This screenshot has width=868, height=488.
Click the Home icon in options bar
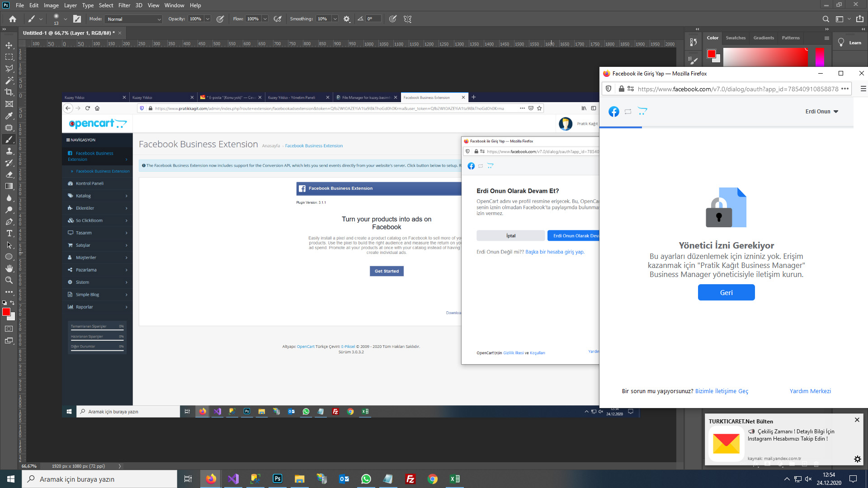(x=13, y=19)
